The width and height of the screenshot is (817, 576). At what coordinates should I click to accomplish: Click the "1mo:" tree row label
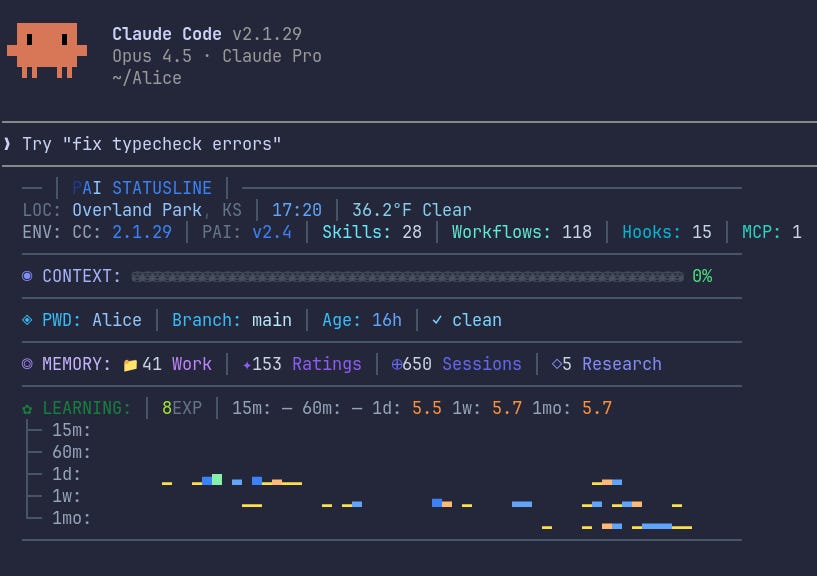(x=71, y=518)
